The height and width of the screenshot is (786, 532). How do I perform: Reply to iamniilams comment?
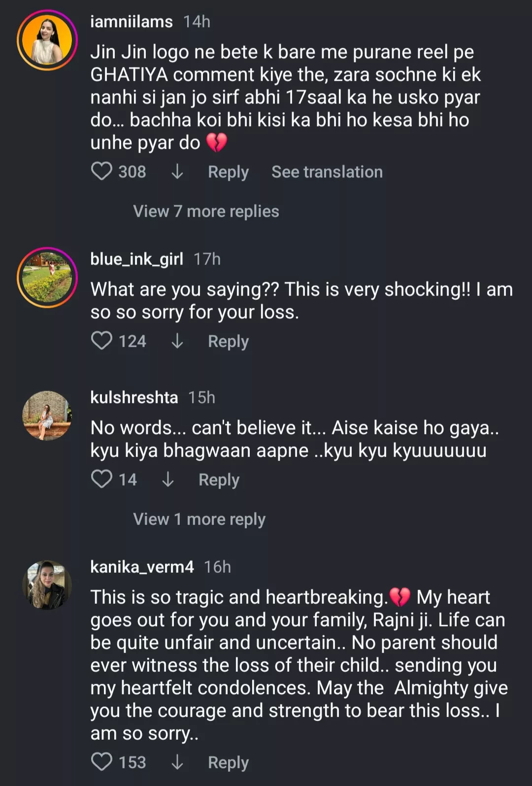pyautogui.click(x=228, y=172)
